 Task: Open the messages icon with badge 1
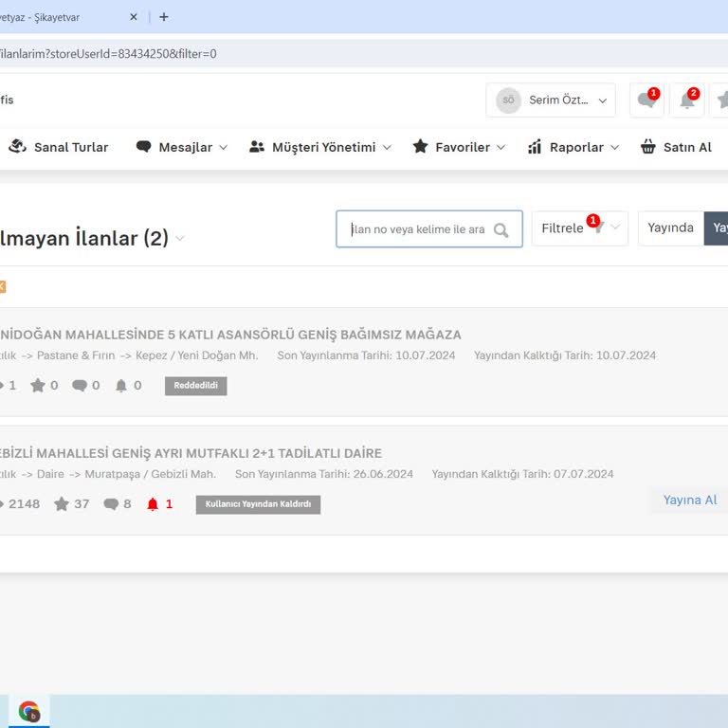point(647,100)
